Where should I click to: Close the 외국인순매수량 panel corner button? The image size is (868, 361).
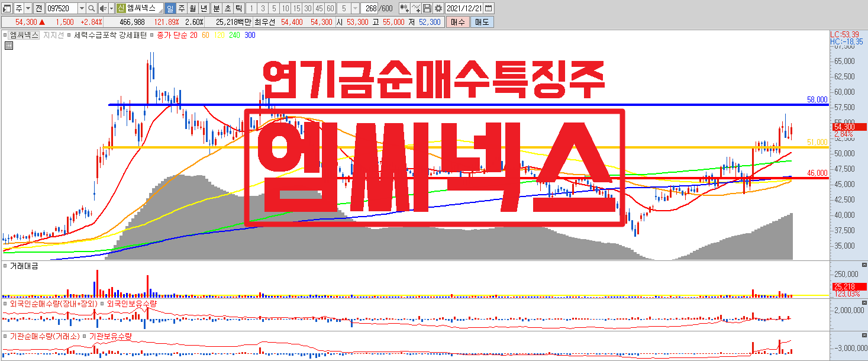tap(864, 302)
